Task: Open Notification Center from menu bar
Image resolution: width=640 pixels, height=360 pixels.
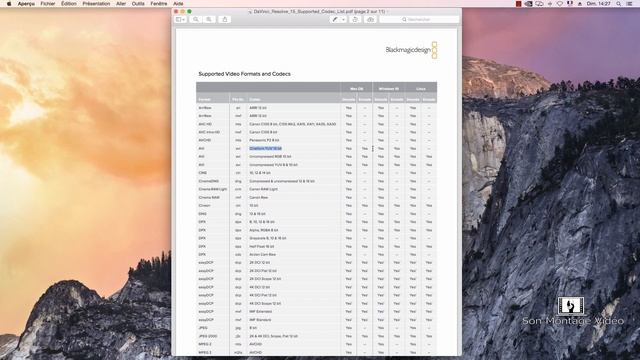Action: [x=630, y=4]
